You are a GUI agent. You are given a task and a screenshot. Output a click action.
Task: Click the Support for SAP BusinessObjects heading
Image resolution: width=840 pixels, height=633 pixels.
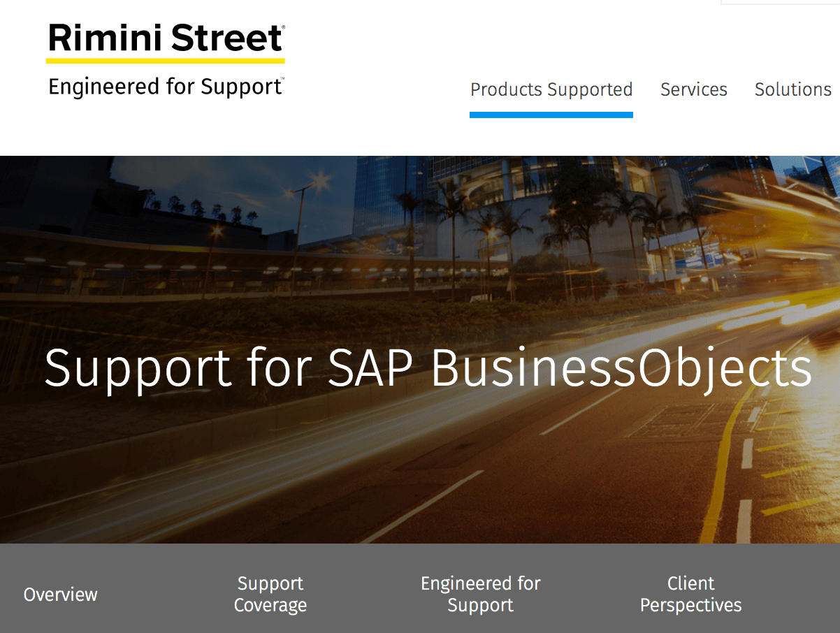428,369
